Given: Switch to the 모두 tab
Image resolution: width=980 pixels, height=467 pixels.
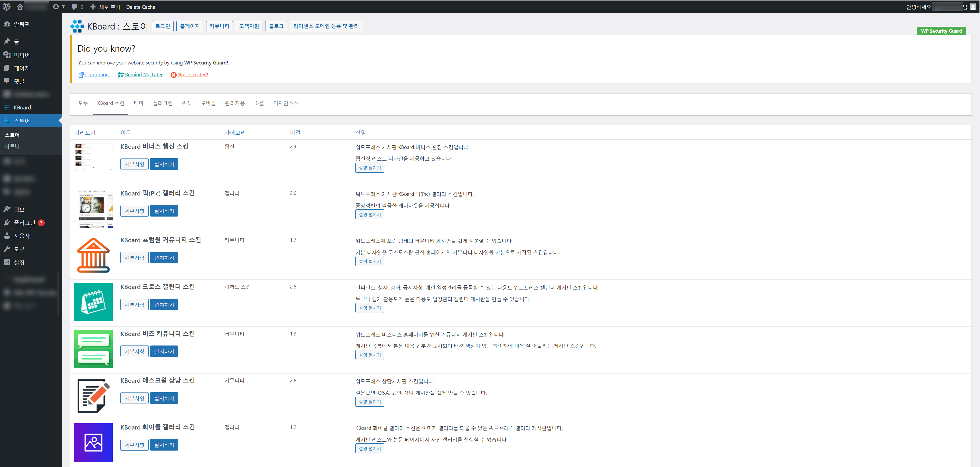Looking at the screenshot, I should click(83, 103).
